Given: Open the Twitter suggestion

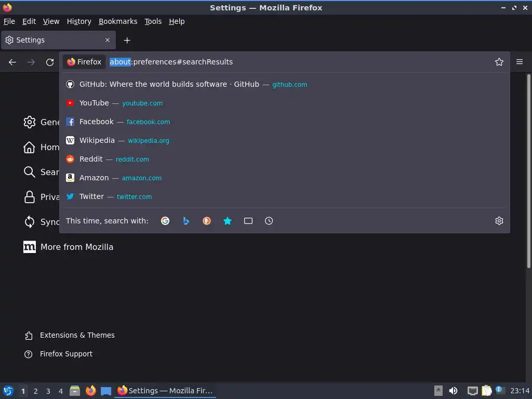Looking at the screenshot, I should coord(284,196).
